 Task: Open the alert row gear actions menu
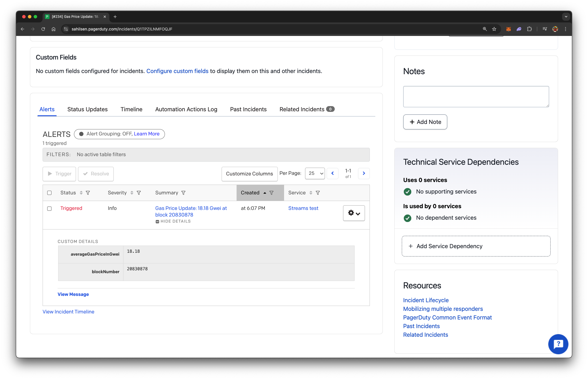click(x=354, y=213)
